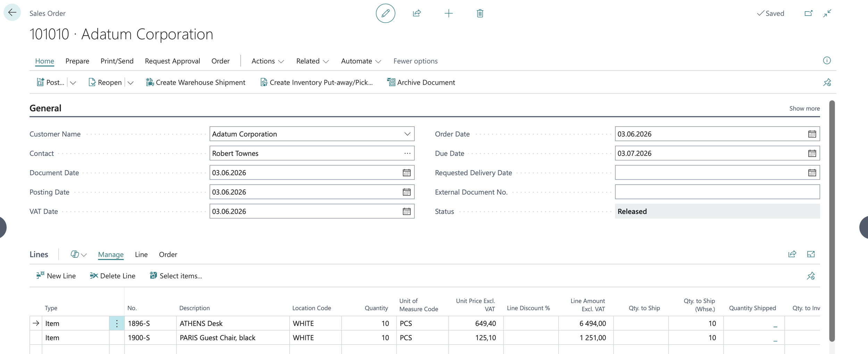Viewport: 868px width, 354px height.
Task: Expand the Actions menu
Action: point(268,61)
